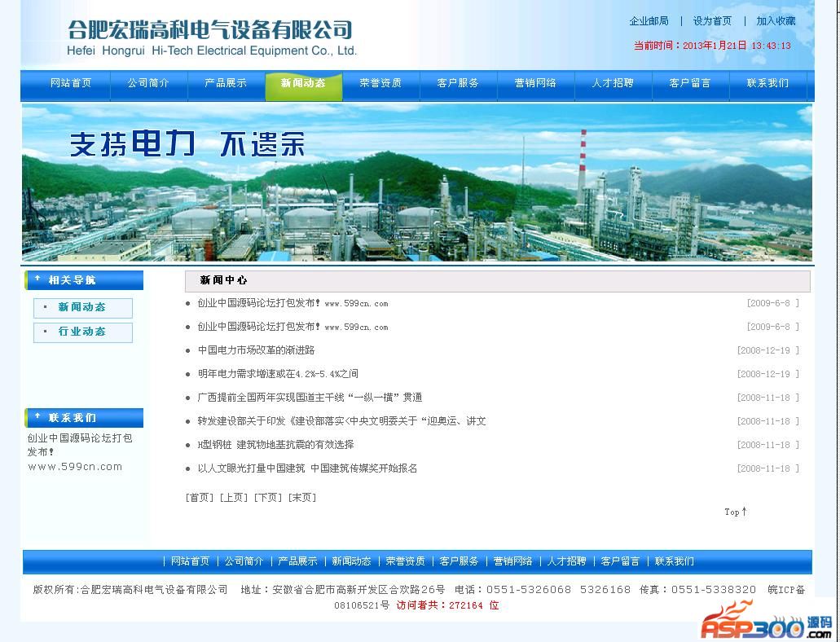This screenshot has height=642, width=840.
Task: Open the H型钢桩 article
Action: tap(275, 445)
